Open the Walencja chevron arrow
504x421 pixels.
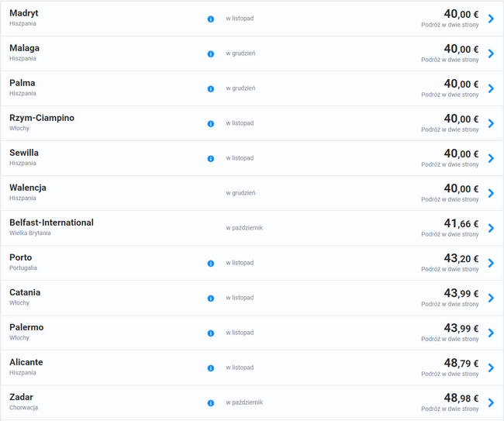pyautogui.click(x=491, y=193)
